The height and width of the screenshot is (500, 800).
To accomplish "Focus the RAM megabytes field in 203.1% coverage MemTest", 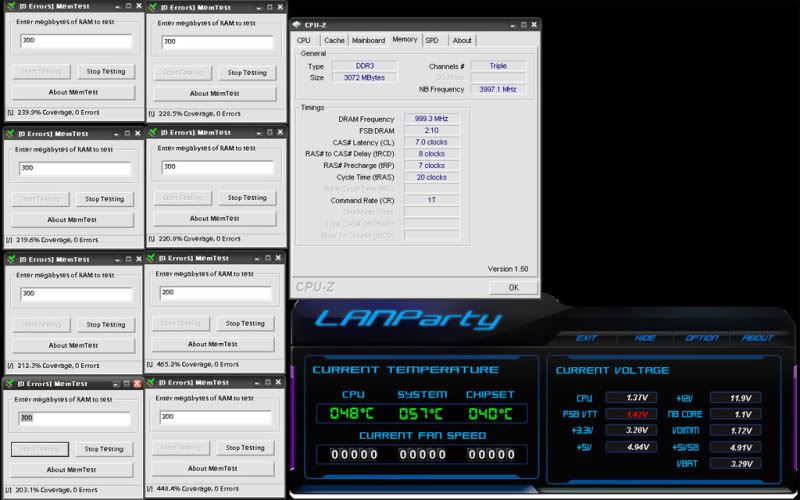I will [x=74, y=418].
